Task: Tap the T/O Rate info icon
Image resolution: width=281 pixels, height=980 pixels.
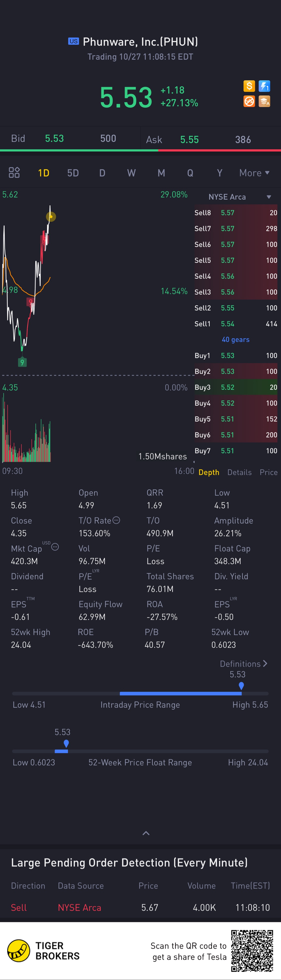Action: [116, 520]
